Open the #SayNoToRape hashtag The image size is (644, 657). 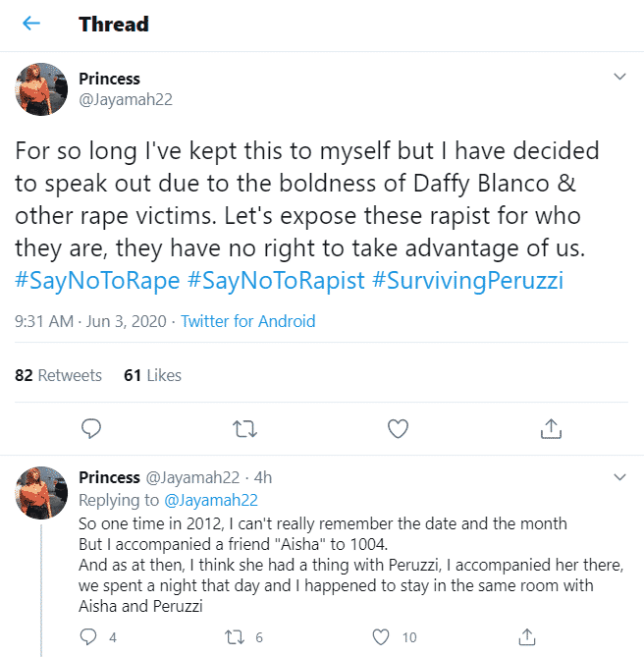(97, 280)
